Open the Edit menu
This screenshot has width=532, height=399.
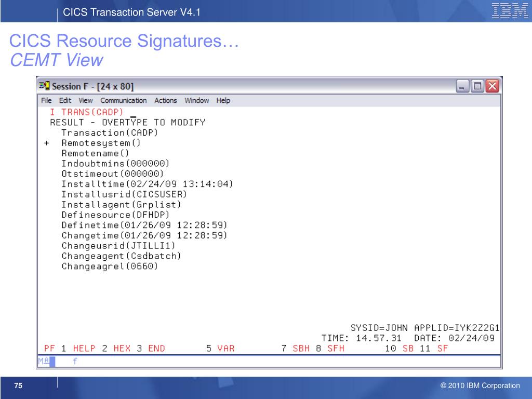pyautogui.click(x=65, y=100)
